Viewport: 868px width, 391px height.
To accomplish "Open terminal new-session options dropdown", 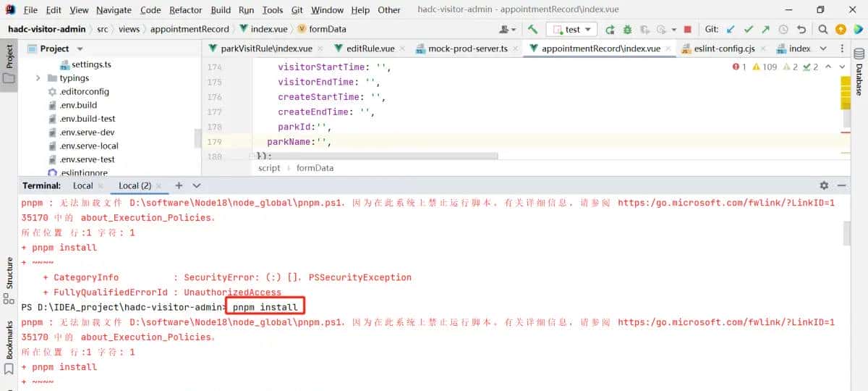I will click(x=196, y=185).
